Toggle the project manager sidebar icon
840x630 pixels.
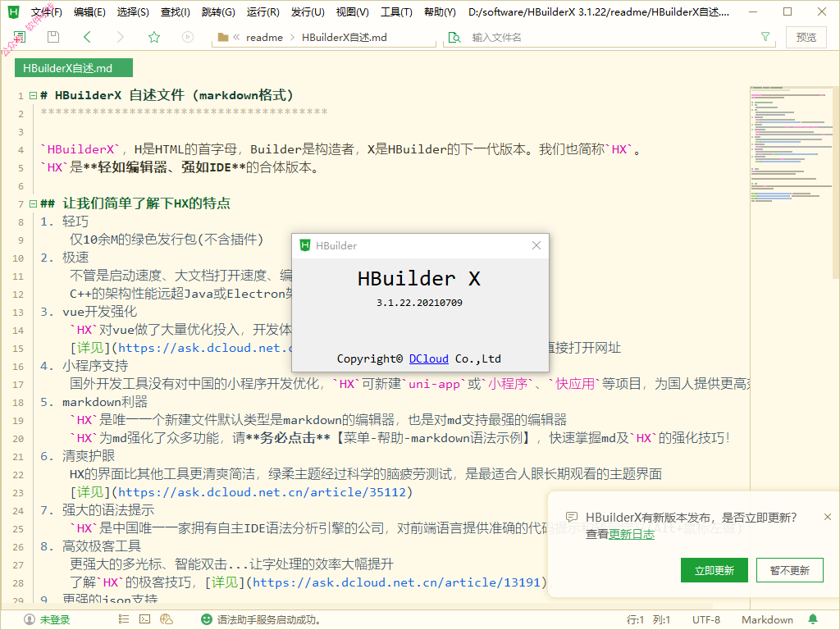coord(20,37)
